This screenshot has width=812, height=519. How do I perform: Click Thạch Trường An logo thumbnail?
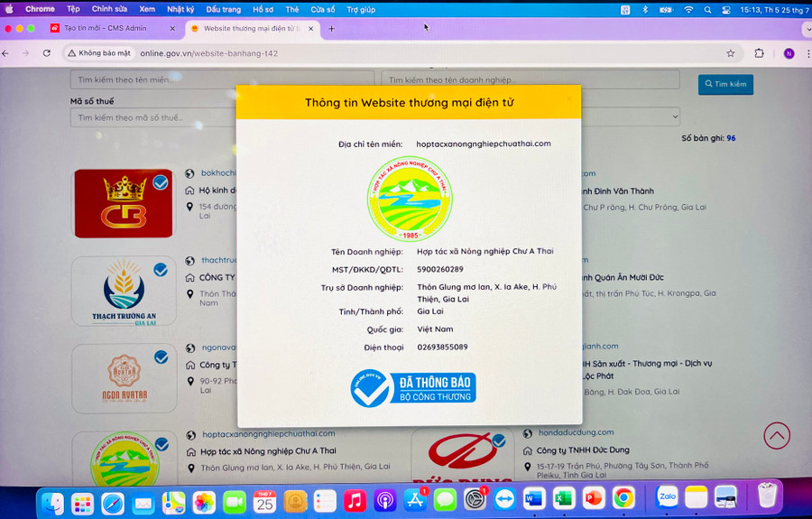click(124, 292)
